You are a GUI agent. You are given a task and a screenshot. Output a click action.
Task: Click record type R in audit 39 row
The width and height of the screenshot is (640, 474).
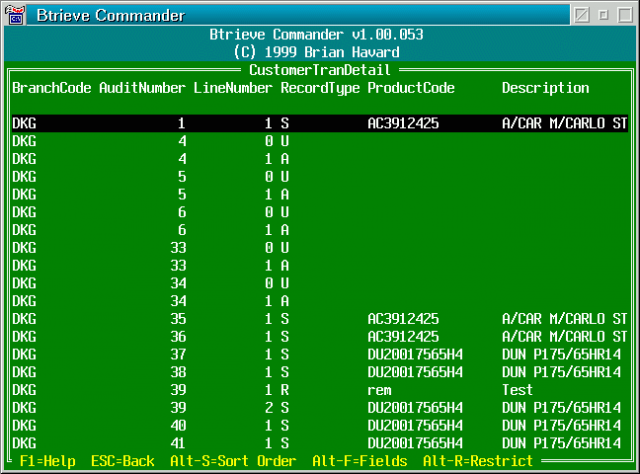click(x=285, y=390)
